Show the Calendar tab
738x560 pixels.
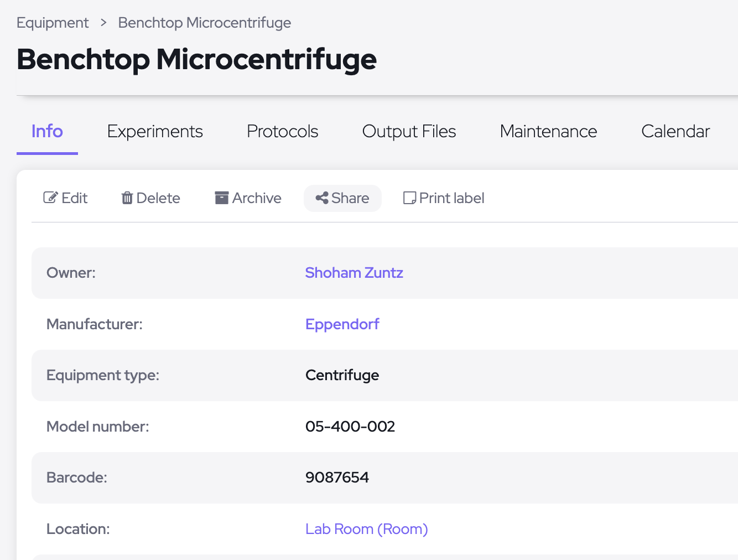click(x=675, y=131)
